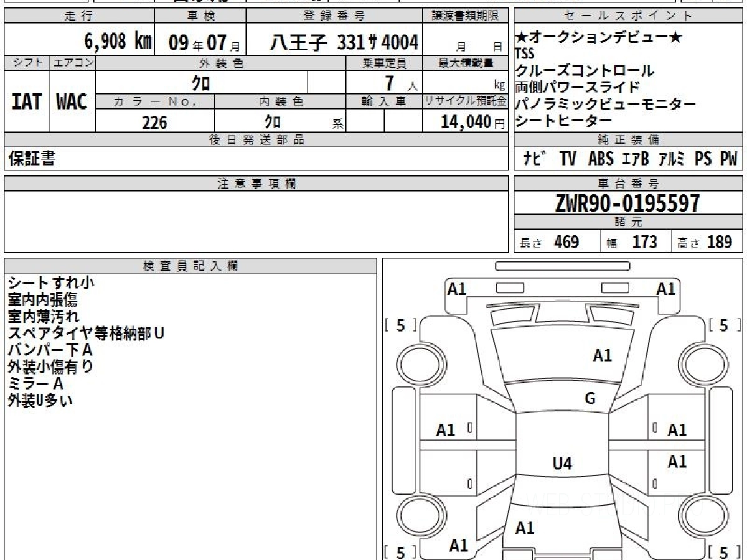Click the 後日発送部品 section header
Image resolution: width=747 pixels, height=560 pixels.
[256, 140]
